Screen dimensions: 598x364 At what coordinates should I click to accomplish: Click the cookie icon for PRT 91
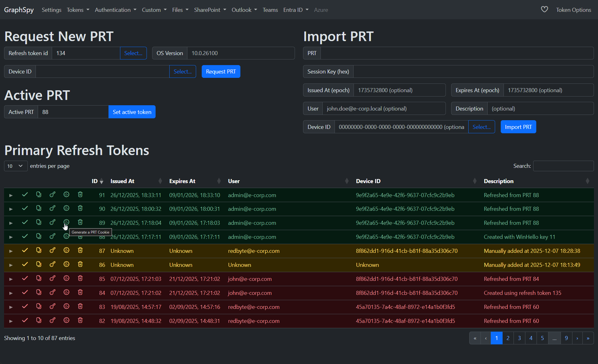66,195
